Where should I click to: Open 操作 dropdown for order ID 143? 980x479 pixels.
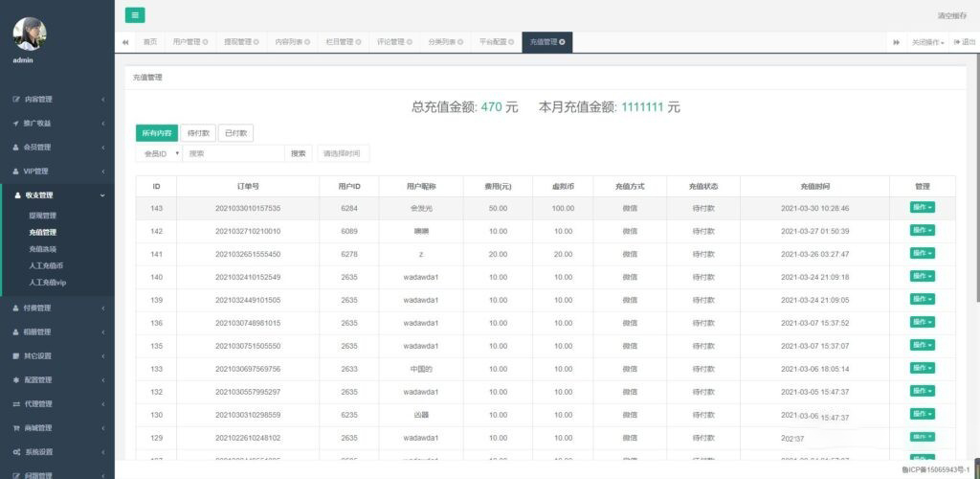(x=922, y=208)
